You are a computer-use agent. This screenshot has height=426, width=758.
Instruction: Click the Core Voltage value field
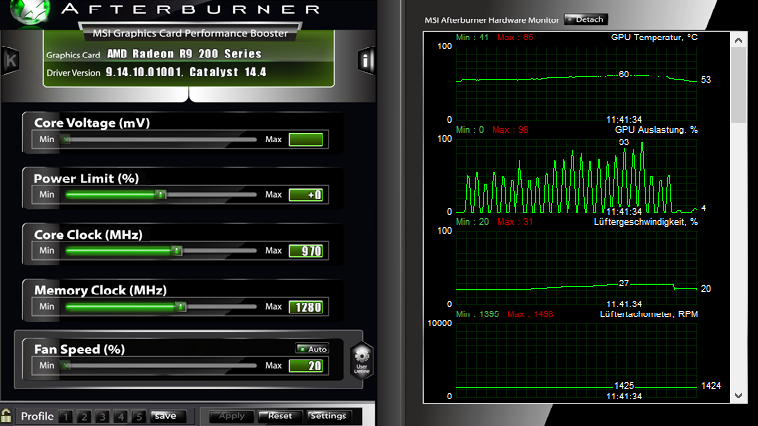tap(306, 140)
